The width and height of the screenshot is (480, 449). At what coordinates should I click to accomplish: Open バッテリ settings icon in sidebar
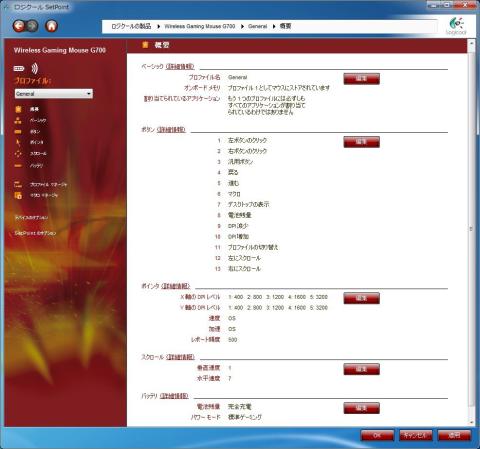tap(18, 166)
